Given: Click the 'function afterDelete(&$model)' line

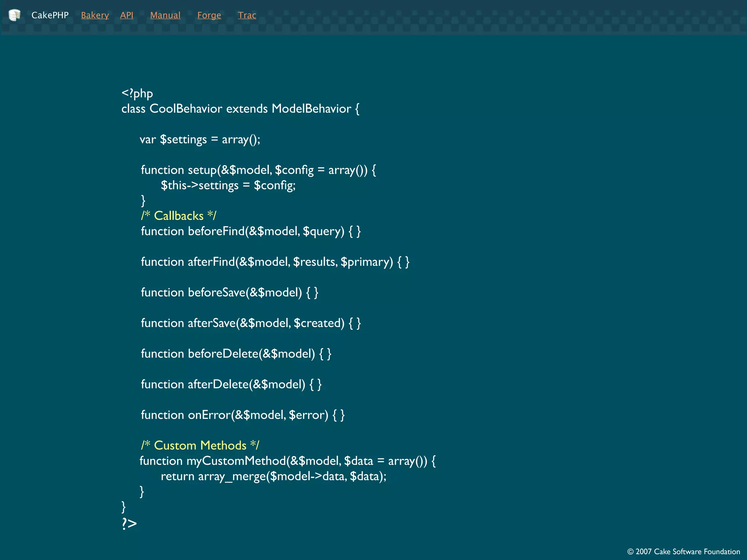Looking at the screenshot, I should pos(231,384).
